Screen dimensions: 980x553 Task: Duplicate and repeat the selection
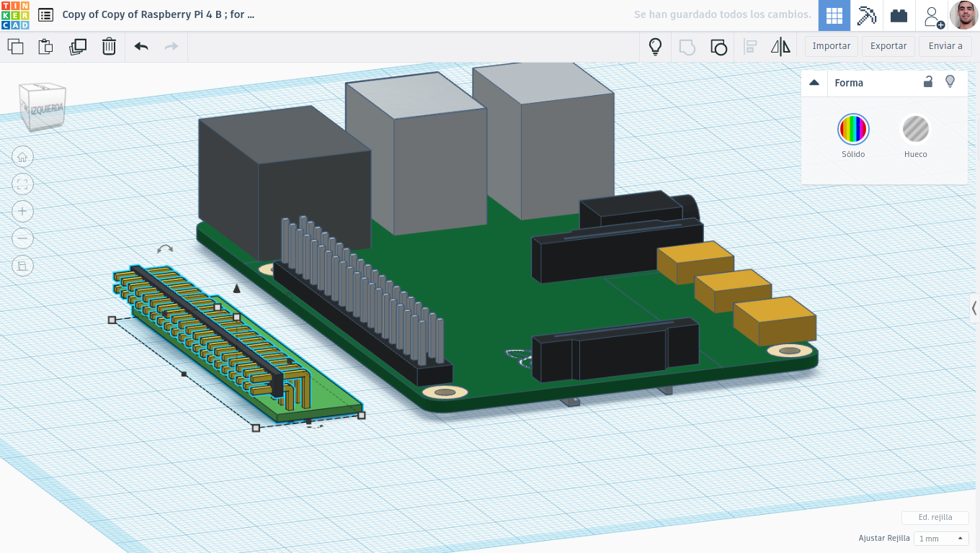point(78,47)
